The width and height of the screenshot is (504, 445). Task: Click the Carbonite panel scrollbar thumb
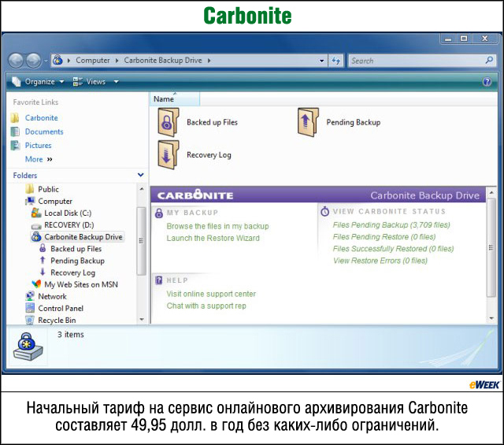coord(491,247)
